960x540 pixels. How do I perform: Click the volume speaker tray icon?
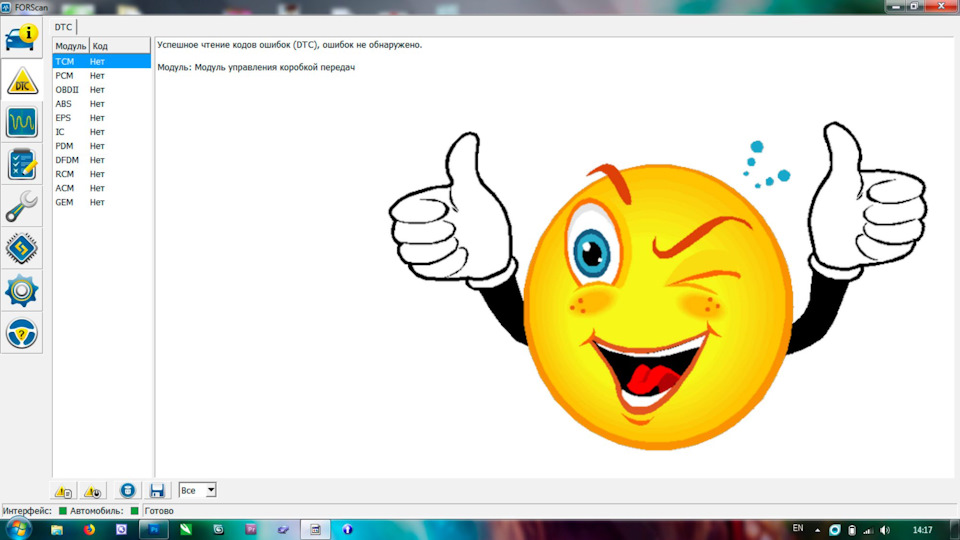(885, 530)
